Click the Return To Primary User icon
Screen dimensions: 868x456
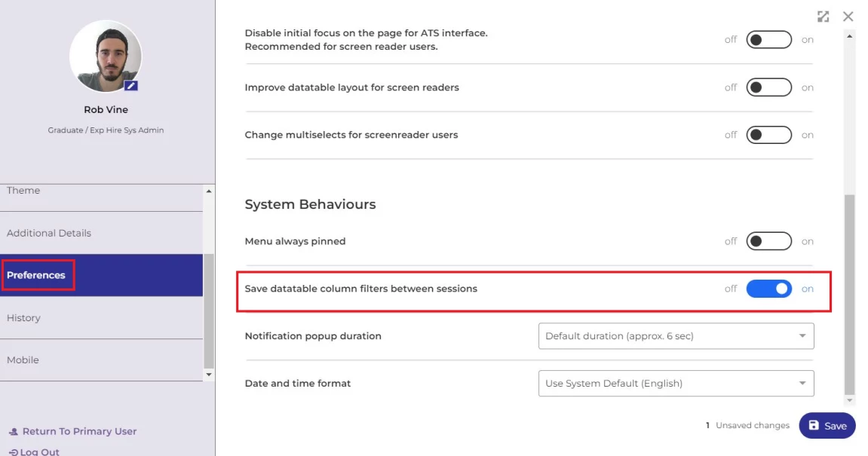pyautogui.click(x=13, y=432)
